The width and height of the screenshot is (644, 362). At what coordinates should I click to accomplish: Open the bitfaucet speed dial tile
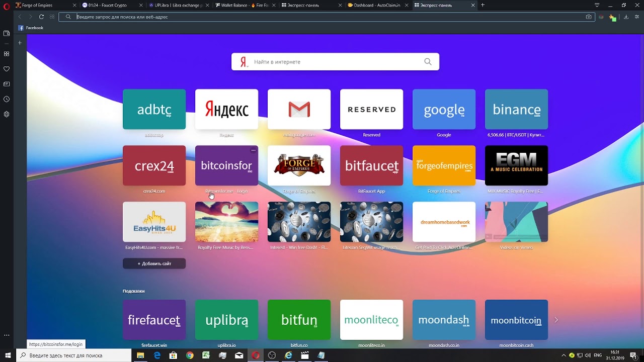(x=371, y=165)
